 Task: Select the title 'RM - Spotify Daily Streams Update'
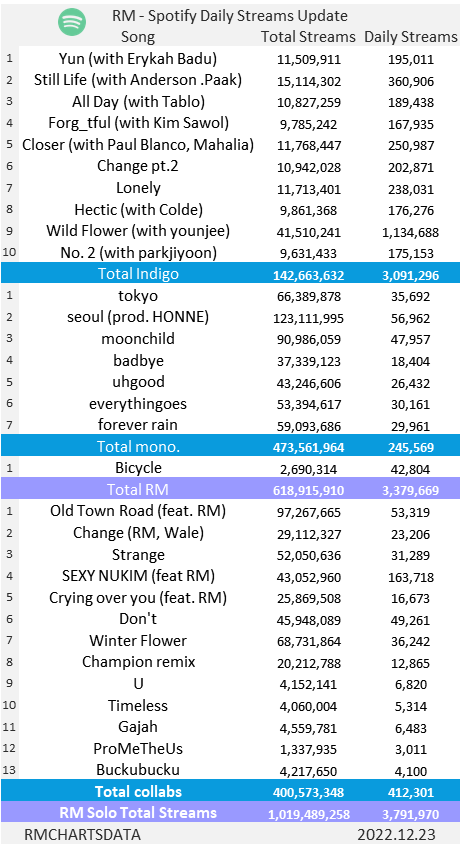[229, 16]
